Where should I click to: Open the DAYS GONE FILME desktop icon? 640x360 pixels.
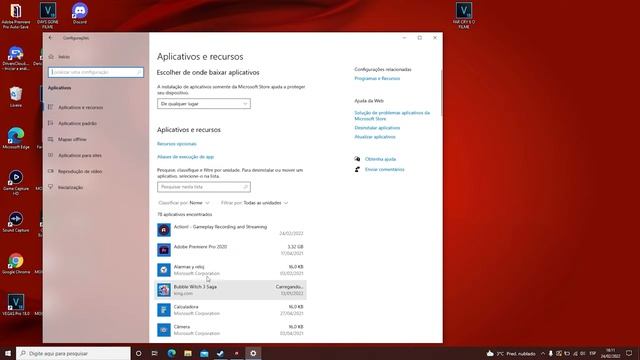coord(48,16)
